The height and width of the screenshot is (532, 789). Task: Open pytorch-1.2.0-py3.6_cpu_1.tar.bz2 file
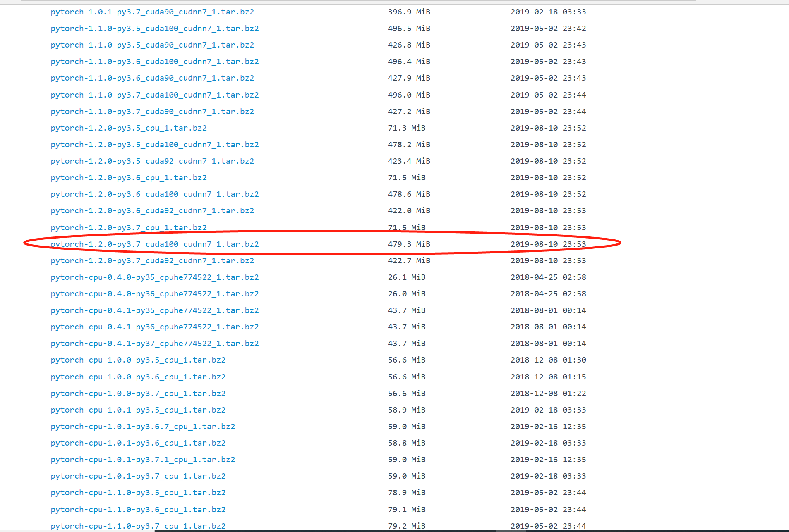click(x=129, y=178)
